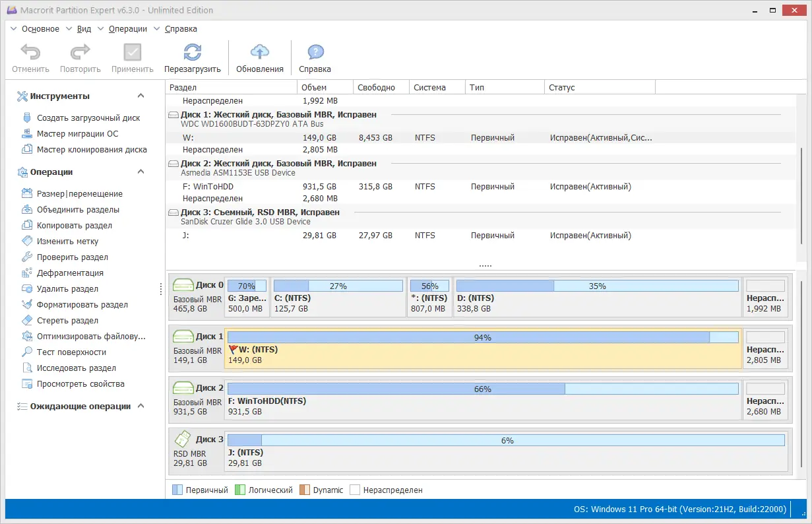Select the J: (NTFS) block on Диск 3
The height and width of the screenshot is (524, 812).
click(506, 450)
